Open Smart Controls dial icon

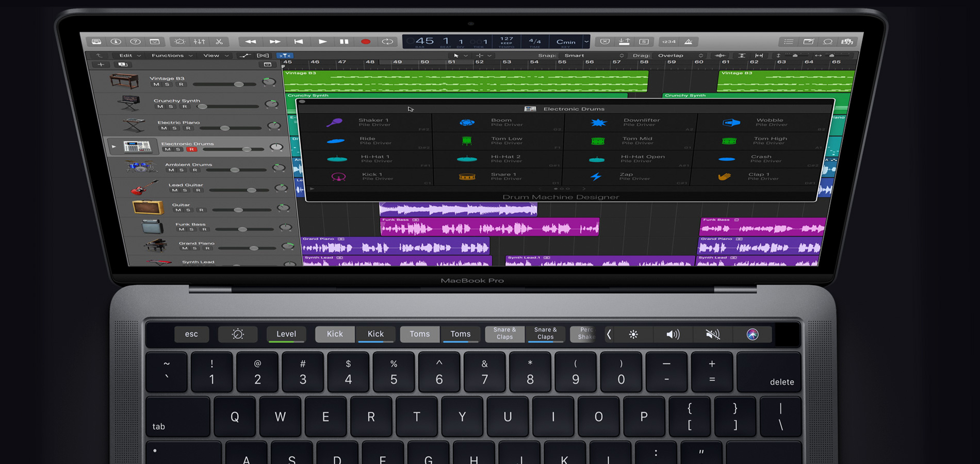pos(180,42)
